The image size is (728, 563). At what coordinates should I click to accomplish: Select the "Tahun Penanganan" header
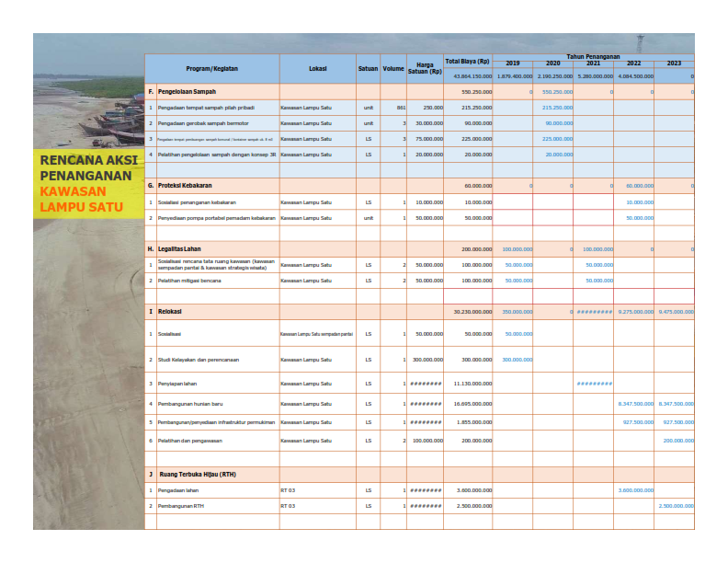click(x=593, y=57)
